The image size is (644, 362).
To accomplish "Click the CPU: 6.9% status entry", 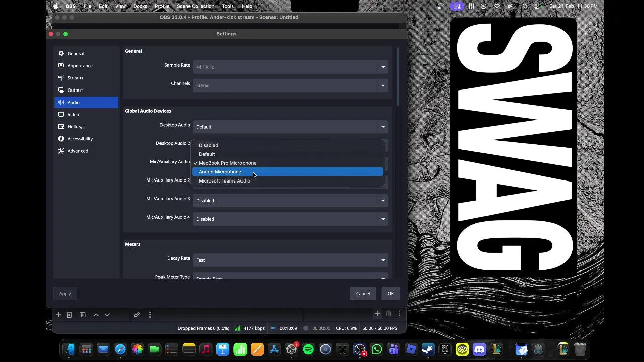I will (x=346, y=328).
